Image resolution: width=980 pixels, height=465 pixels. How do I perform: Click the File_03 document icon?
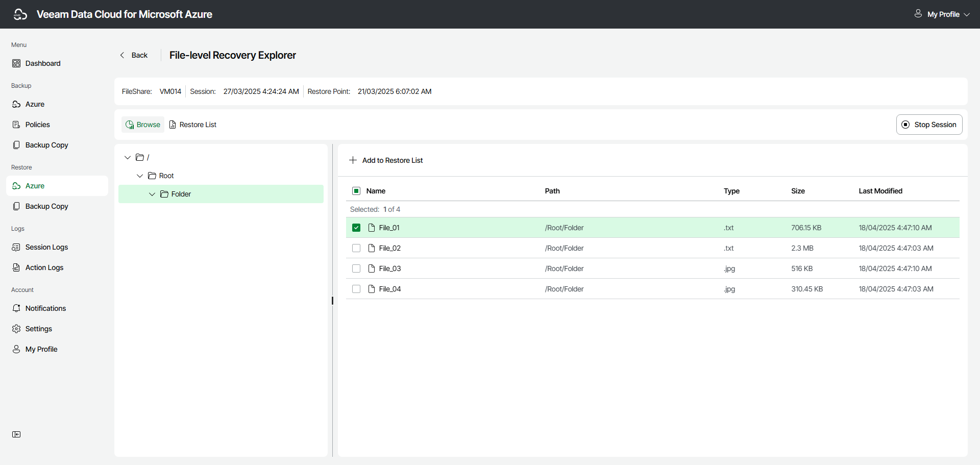[372, 268]
